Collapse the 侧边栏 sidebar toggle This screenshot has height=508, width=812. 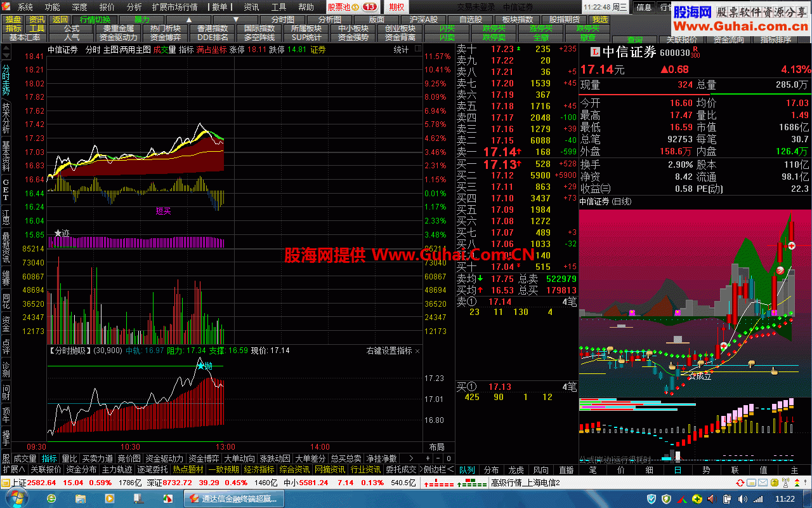438,470
